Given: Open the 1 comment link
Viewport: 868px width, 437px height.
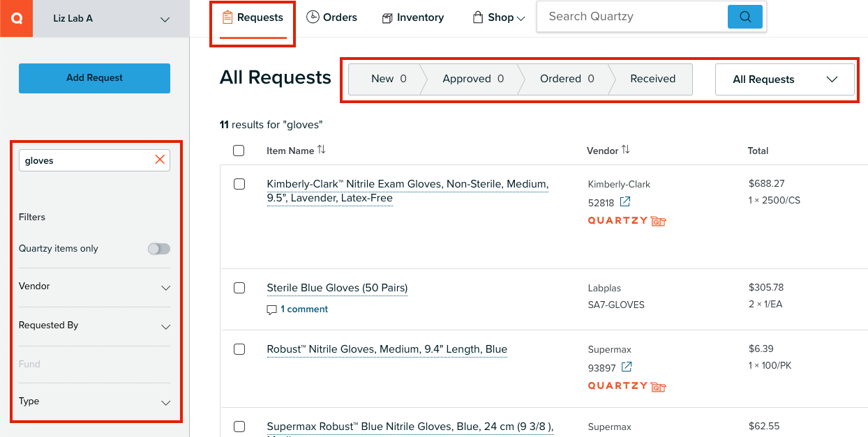Looking at the screenshot, I should point(304,309).
